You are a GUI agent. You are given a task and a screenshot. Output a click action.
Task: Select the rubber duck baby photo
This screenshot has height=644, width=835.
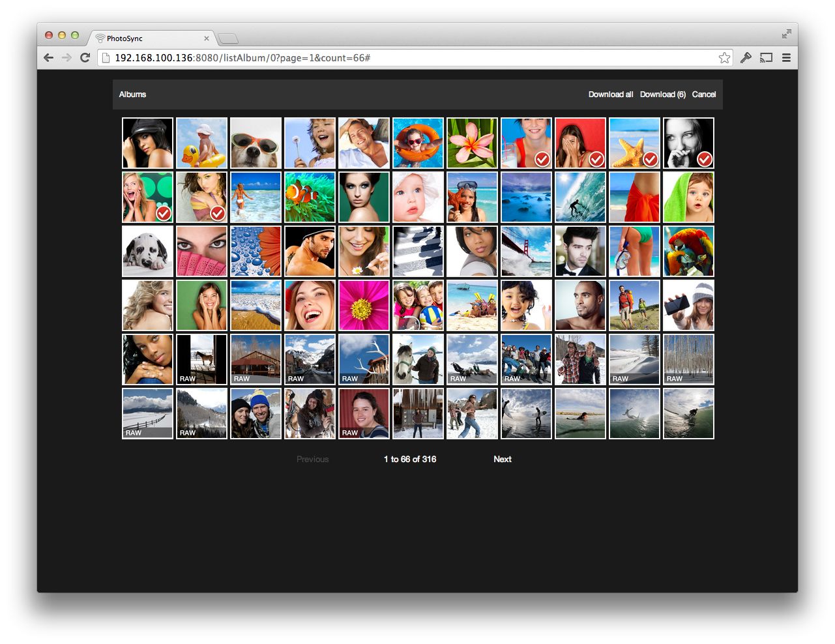201,143
